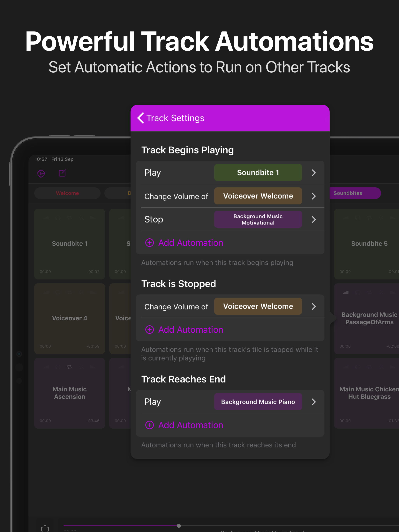Image resolution: width=399 pixels, height=532 pixels.
Task: Toggle headphones preview on Soundbite 1 tile
Action: (58, 218)
